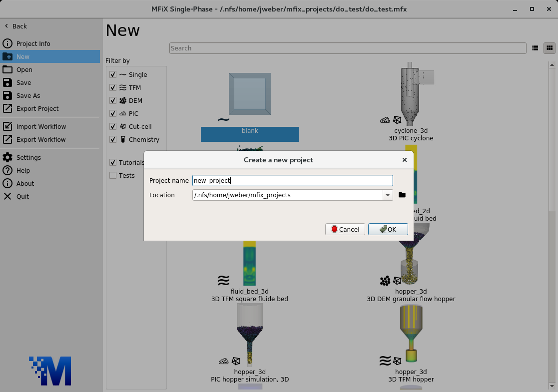This screenshot has width=558, height=392.
Task: Click the Back arrow at top of sidebar
Action: tap(7, 26)
